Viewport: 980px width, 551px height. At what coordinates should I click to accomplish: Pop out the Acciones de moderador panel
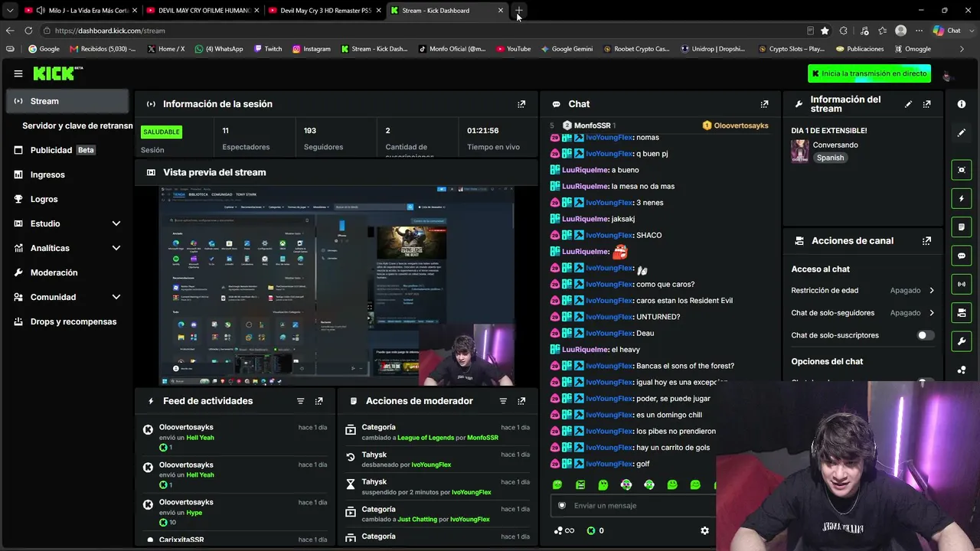(521, 401)
